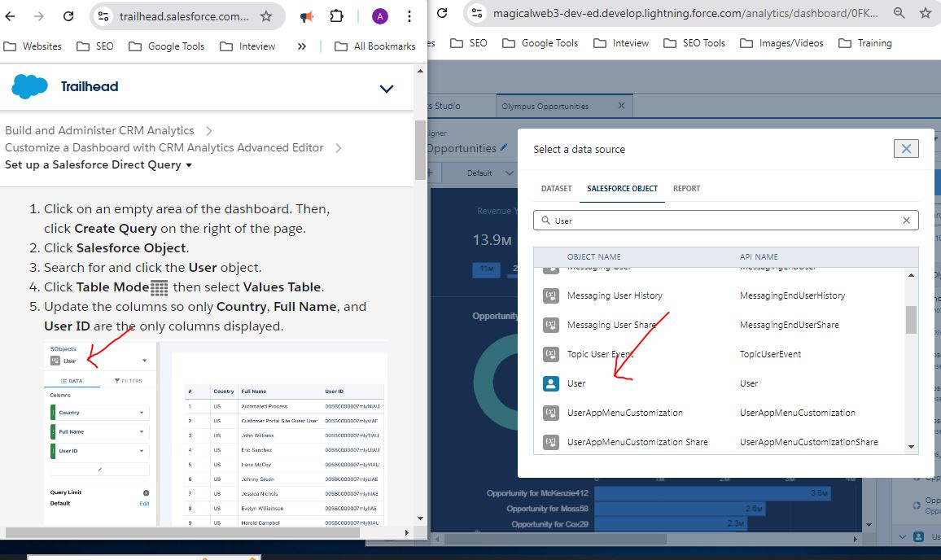Clear the User search text with X
Viewport: 941px width, 560px height.
click(906, 221)
